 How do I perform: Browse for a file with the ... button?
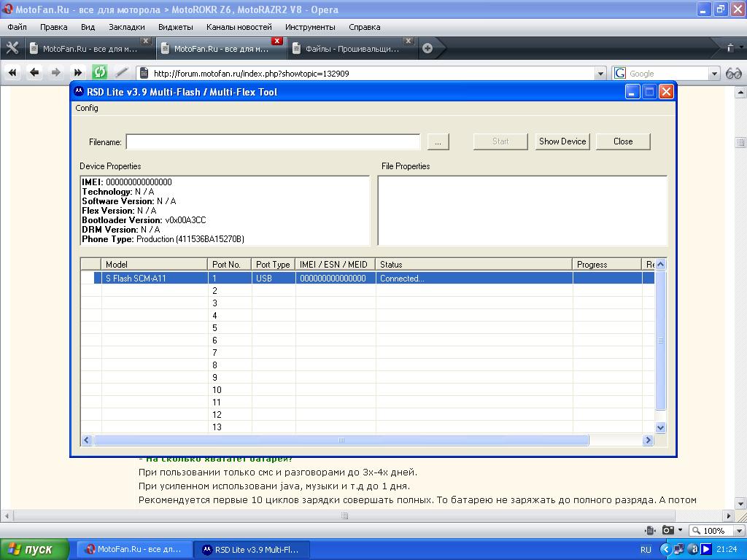tap(438, 142)
